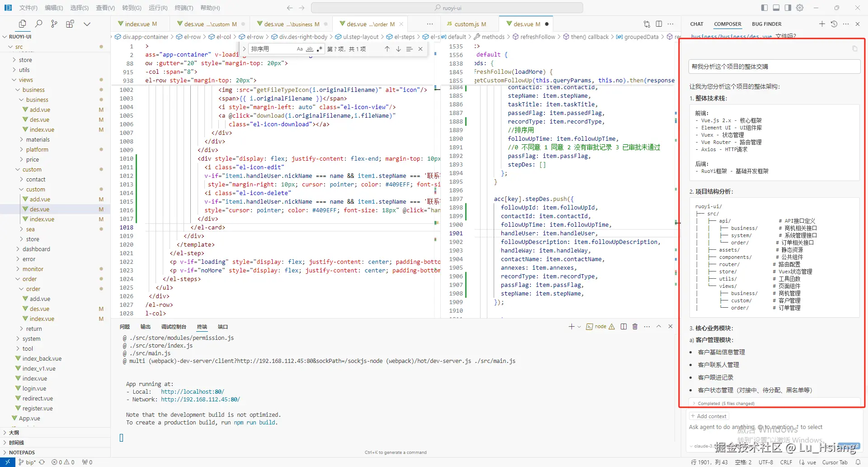
Task: Show more actions for the left editor tab group
Action: 430,24
